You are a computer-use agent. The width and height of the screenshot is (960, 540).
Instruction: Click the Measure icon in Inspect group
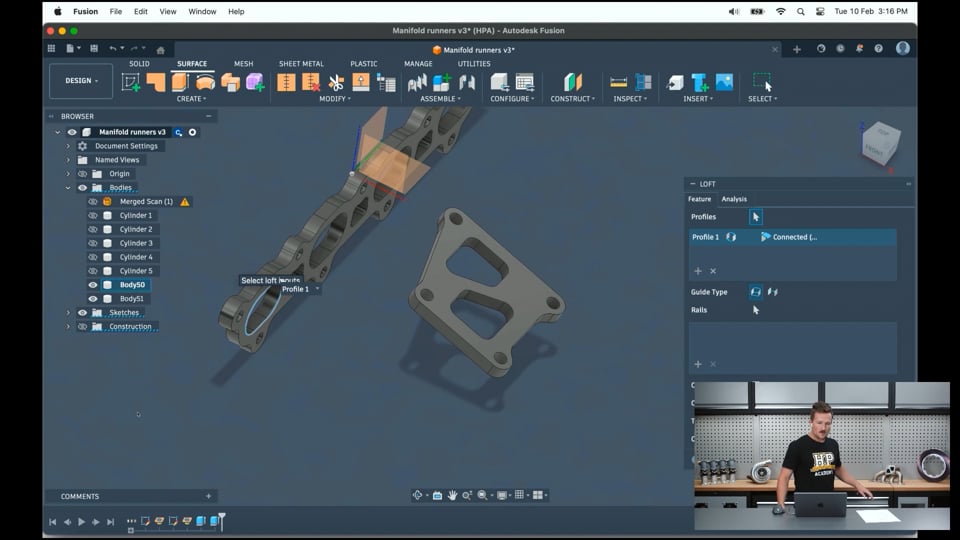(618, 82)
